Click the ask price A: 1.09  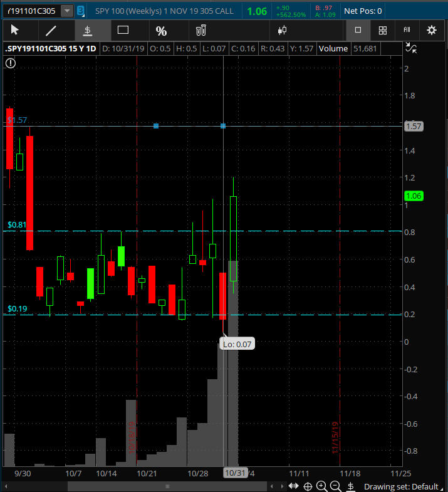pyautogui.click(x=325, y=15)
